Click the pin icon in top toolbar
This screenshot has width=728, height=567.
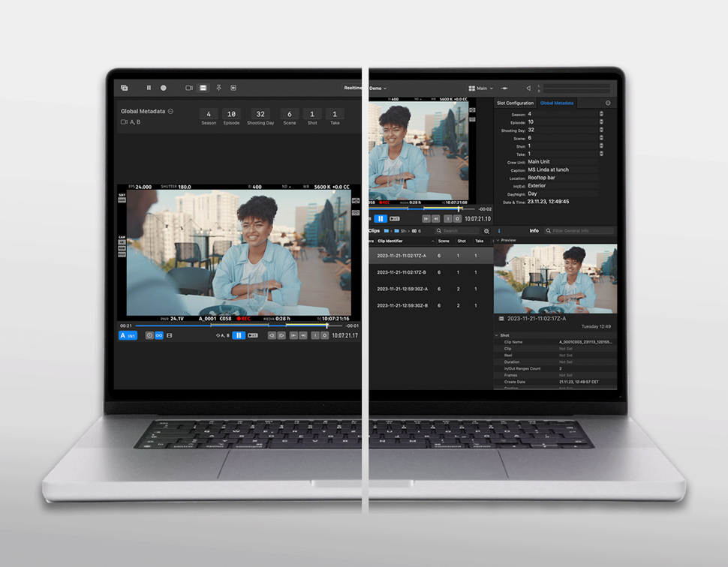pos(218,88)
